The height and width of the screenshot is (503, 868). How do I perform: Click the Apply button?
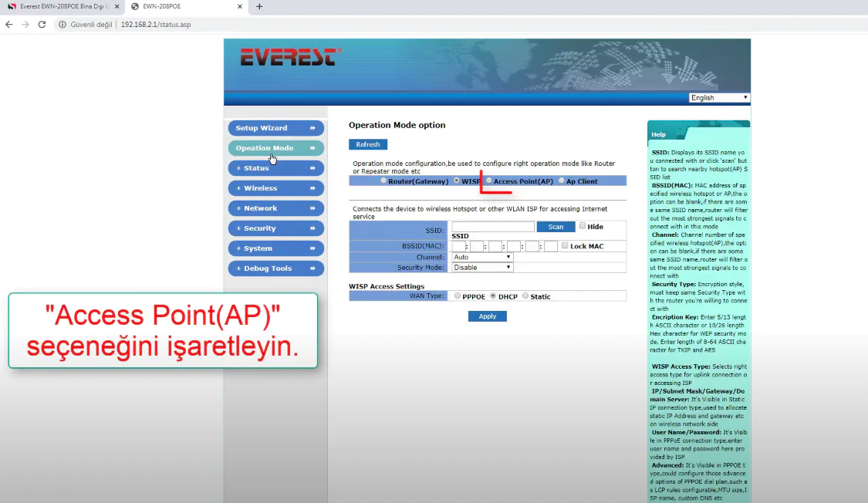tap(487, 316)
